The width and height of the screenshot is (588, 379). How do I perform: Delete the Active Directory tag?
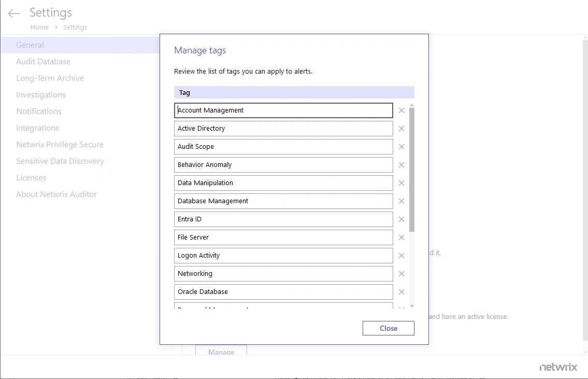pyautogui.click(x=401, y=128)
